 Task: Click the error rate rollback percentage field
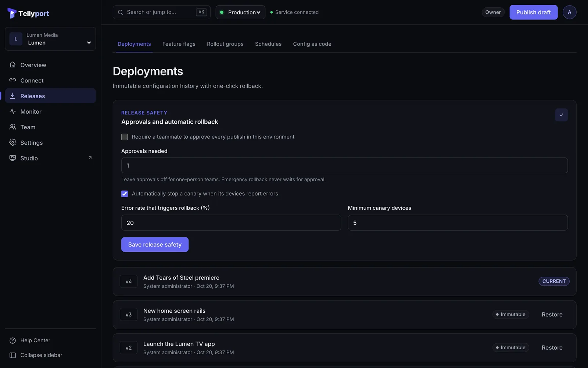pyautogui.click(x=231, y=223)
